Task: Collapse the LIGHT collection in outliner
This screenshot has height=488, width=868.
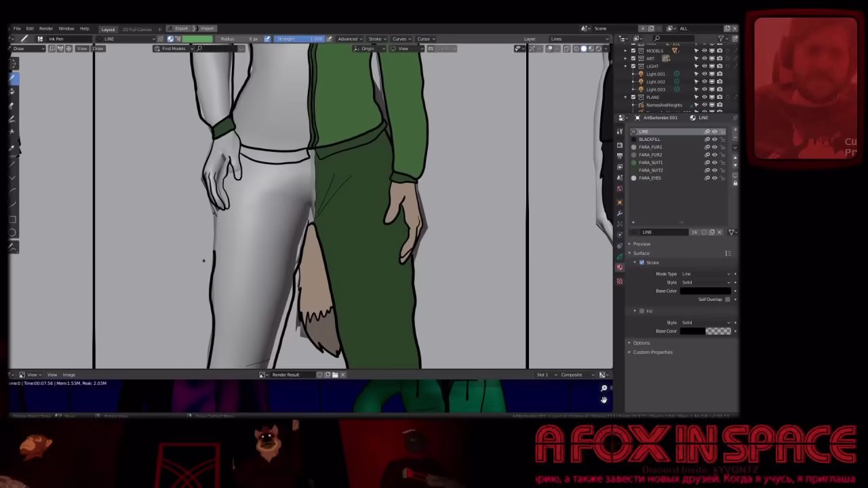Action: 626,66
